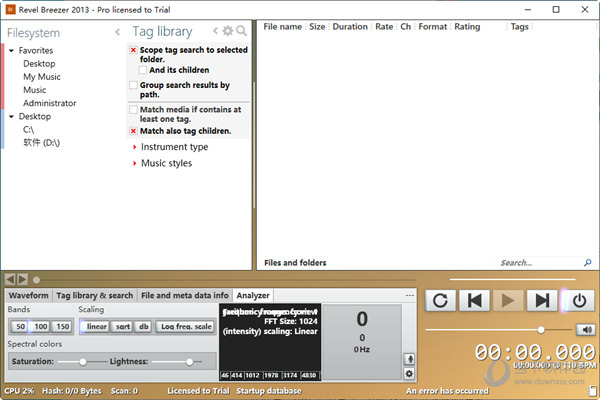Select 150 bands option

[x=62, y=327]
